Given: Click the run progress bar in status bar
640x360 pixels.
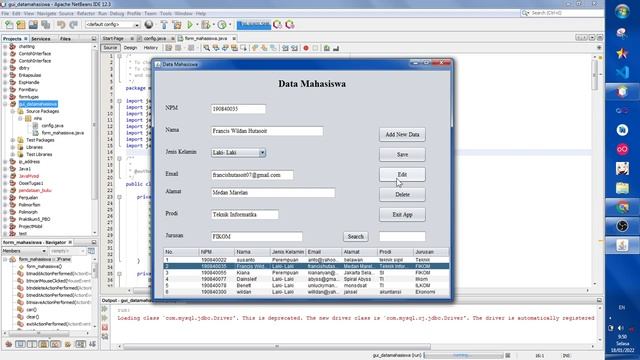Looking at the screenshot, I should click(464, 356).
